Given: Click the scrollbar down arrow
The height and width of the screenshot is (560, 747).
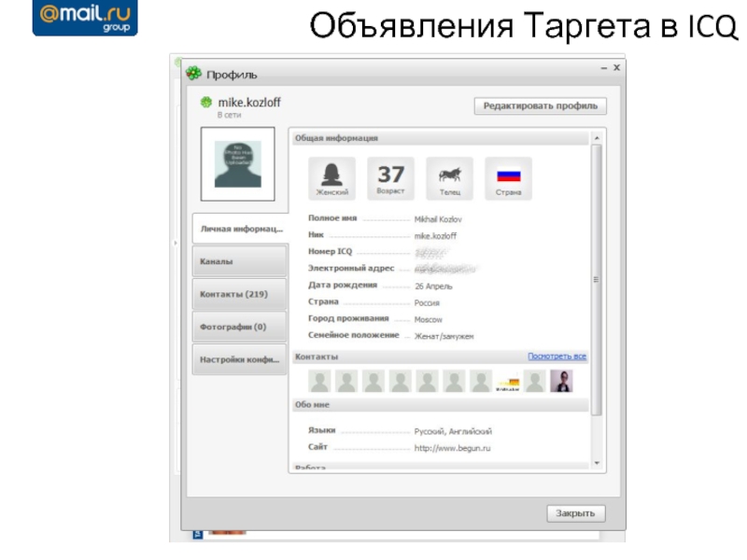Looking at the screenshot, I should (x=597, y=463).
